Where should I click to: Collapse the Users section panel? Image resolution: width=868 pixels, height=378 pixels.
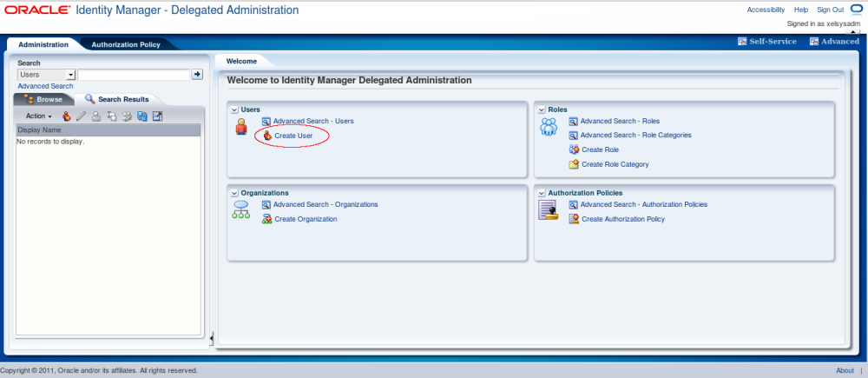tap(234, 109)
